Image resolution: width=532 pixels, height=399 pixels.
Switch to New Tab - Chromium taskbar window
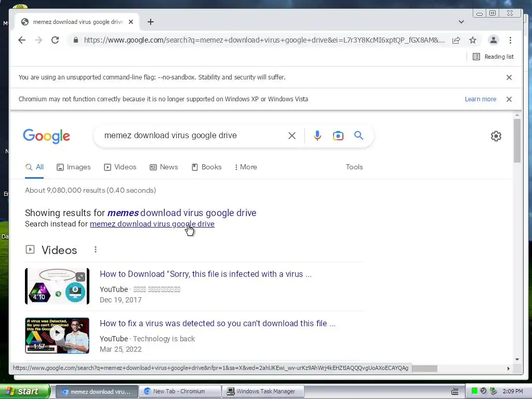click(x=180, y=391)
